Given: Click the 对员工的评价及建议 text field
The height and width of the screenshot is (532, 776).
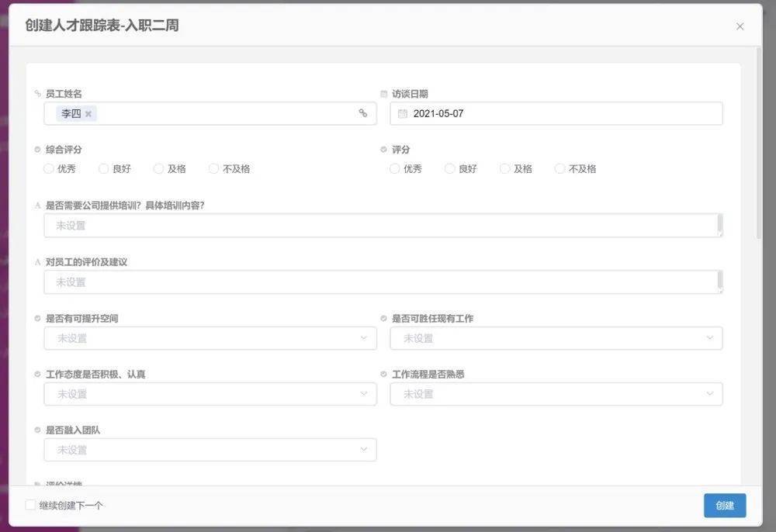Looking at the screenshot, I should pos(380,282).
